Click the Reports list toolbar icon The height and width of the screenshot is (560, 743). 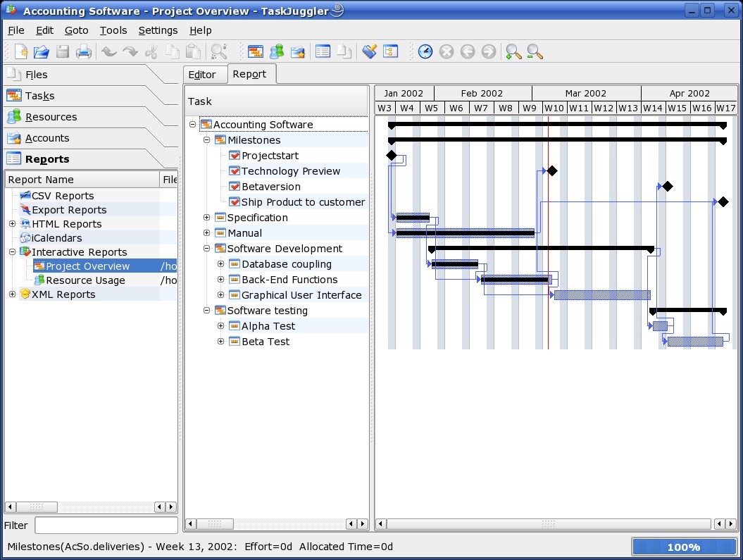point(323,51)
